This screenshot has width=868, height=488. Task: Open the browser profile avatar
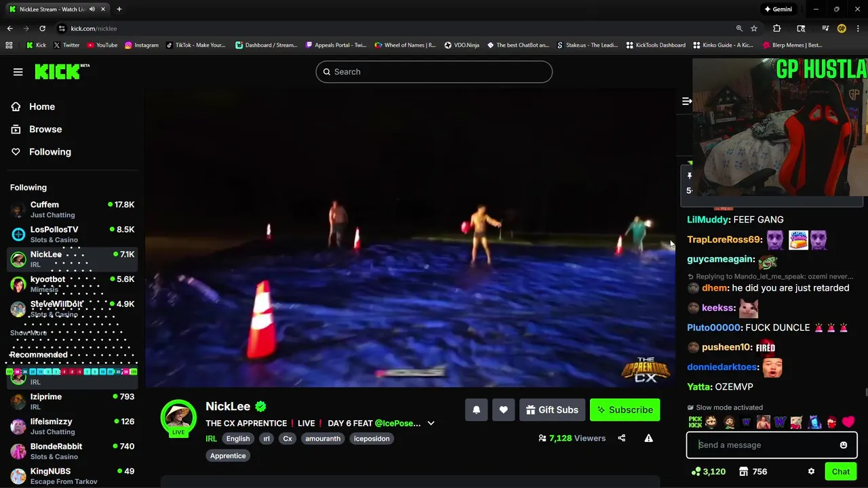tap(842, 28)
